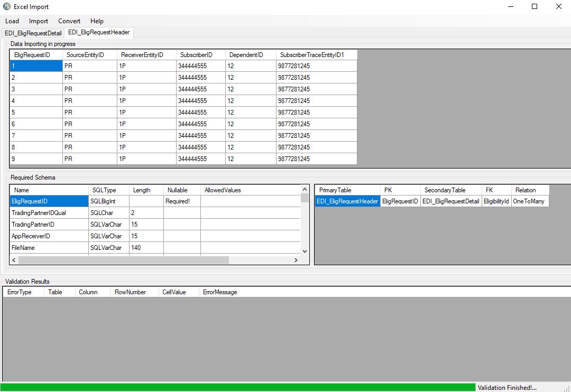Click schema horizontal scrollbar left arrow

point(14,260)
